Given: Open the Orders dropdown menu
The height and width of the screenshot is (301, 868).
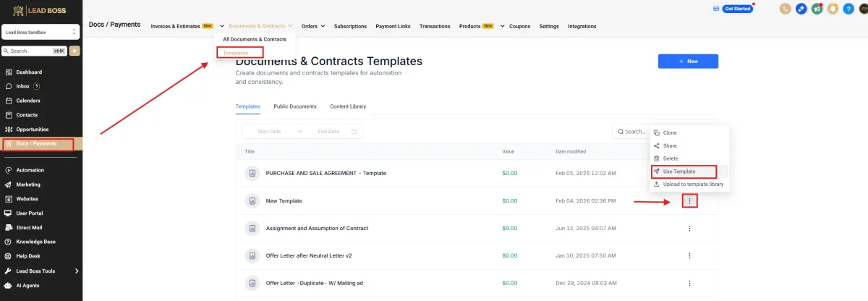Looking at the screenshot, I should coord(312,26).
